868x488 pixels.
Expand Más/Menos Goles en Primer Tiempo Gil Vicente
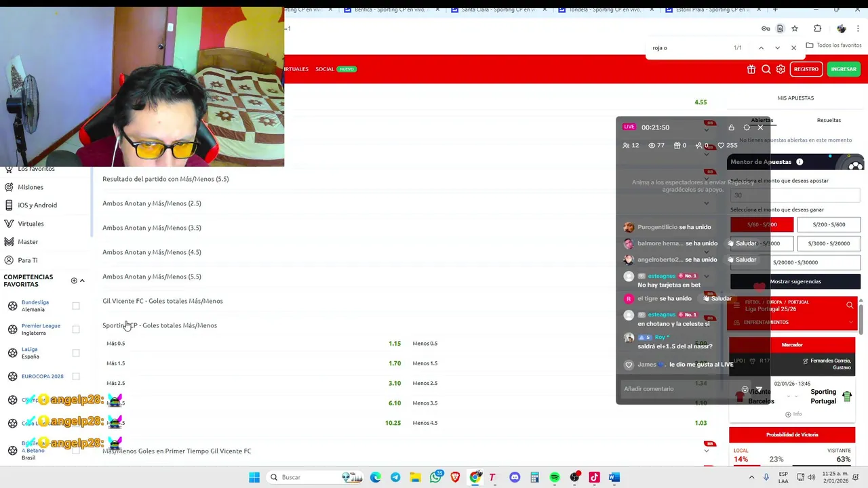pyautogui.click(x=407, y=451)
